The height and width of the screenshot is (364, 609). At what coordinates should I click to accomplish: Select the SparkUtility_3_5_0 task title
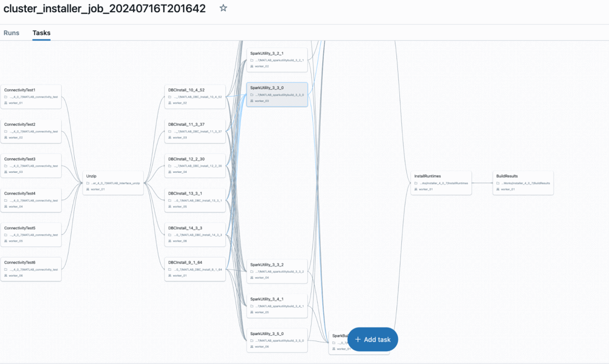pyautogui.click(x=267, y=334)
